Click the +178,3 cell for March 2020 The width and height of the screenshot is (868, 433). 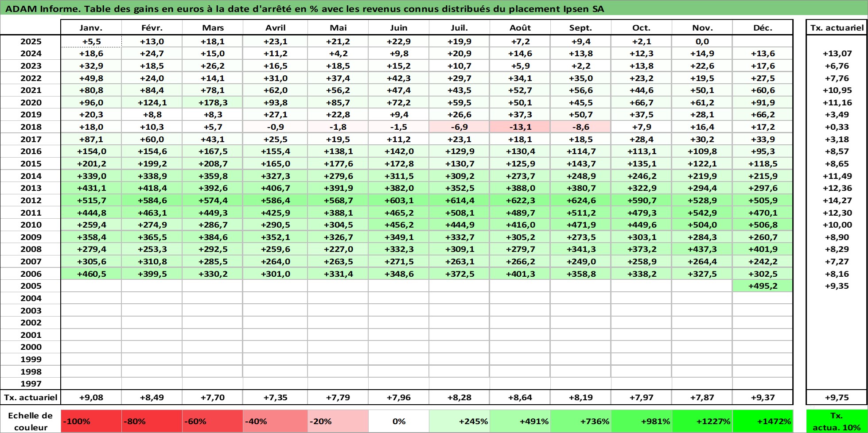point(213,102)
